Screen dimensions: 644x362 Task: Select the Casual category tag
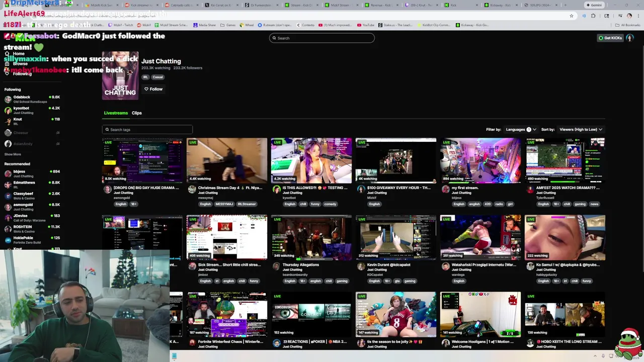158,77
